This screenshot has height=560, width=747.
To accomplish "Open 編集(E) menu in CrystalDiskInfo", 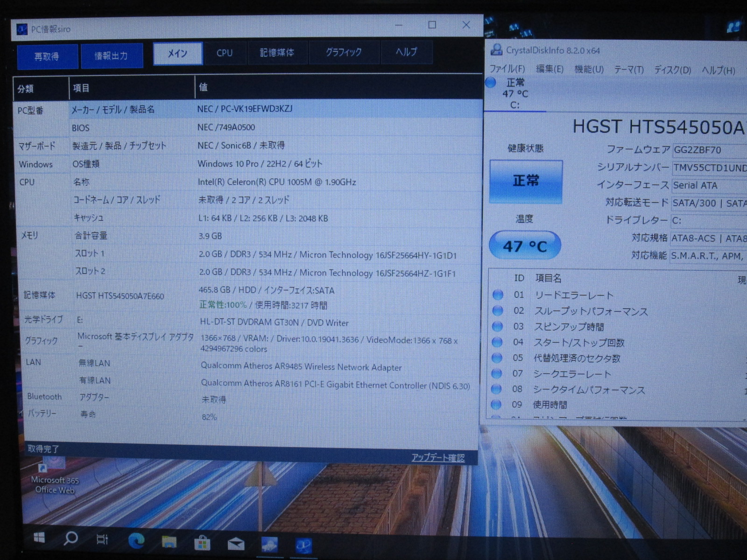I will pyautogui.click(x=550, y=69).
